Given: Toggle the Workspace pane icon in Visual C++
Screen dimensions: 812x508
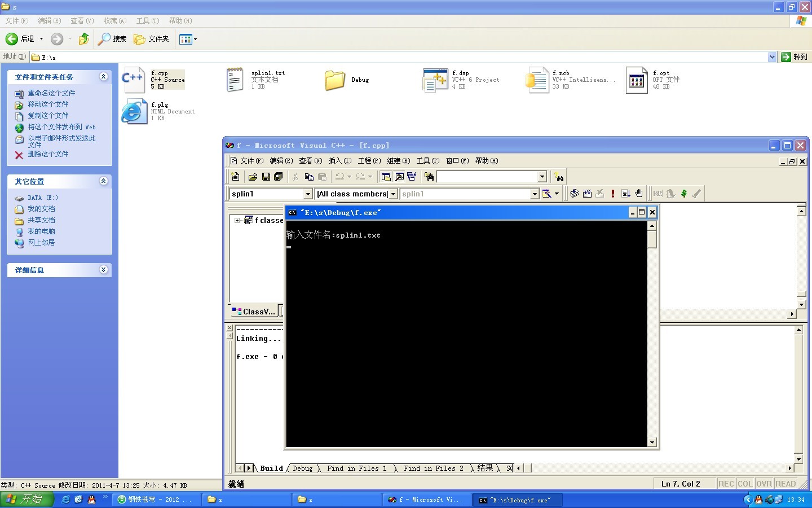Looking at the screenshot, I should pyautogui.click(x=386, y=177).
